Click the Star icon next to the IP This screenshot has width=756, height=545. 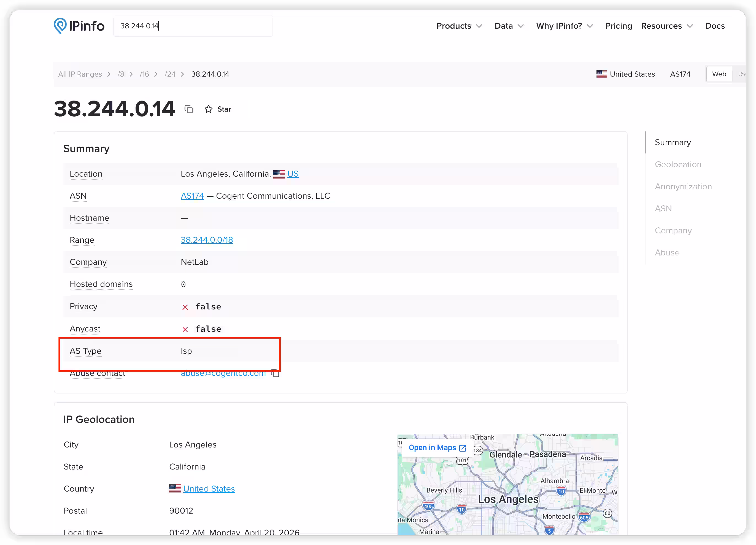click(209, 109)
